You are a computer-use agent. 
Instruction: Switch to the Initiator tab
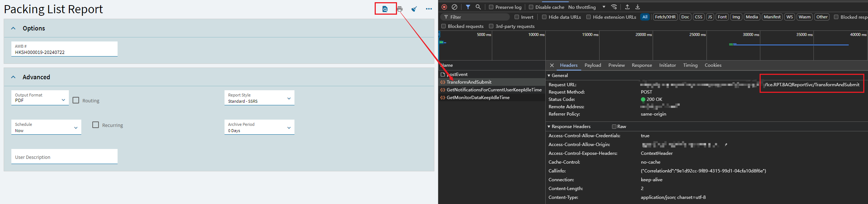pos(667,65)
